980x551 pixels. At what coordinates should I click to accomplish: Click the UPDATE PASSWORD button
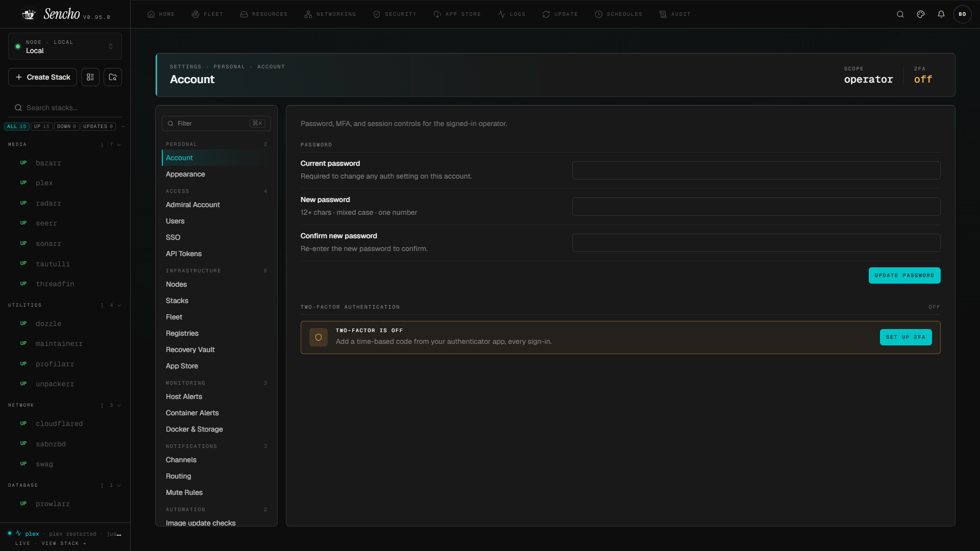click(904, 275)
